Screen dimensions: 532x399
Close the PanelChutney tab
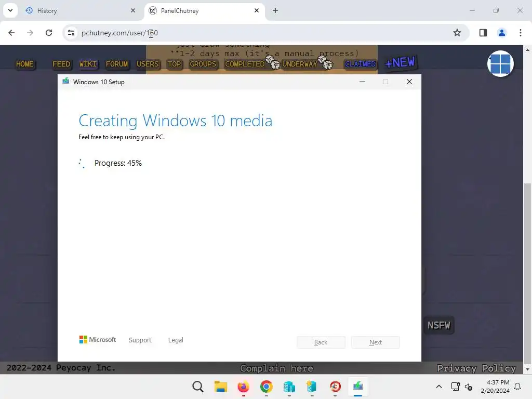(x=257, y=10)
